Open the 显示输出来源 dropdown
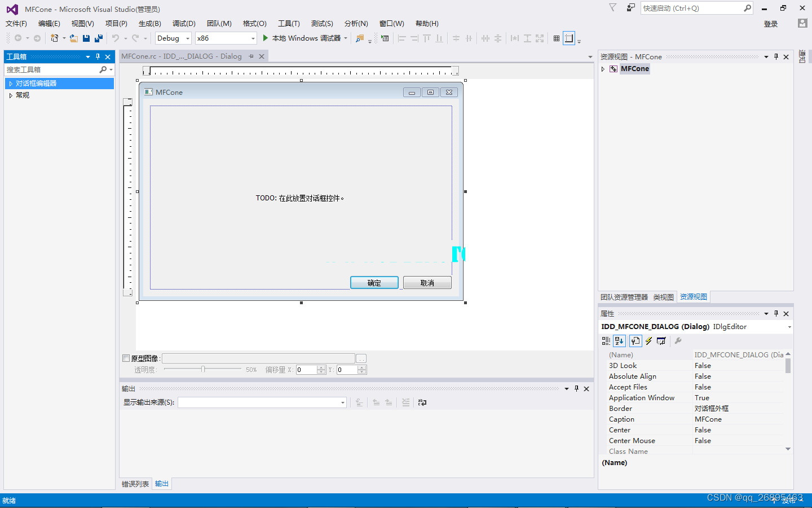This screenshot has height=508, width=812. point(342,402)
